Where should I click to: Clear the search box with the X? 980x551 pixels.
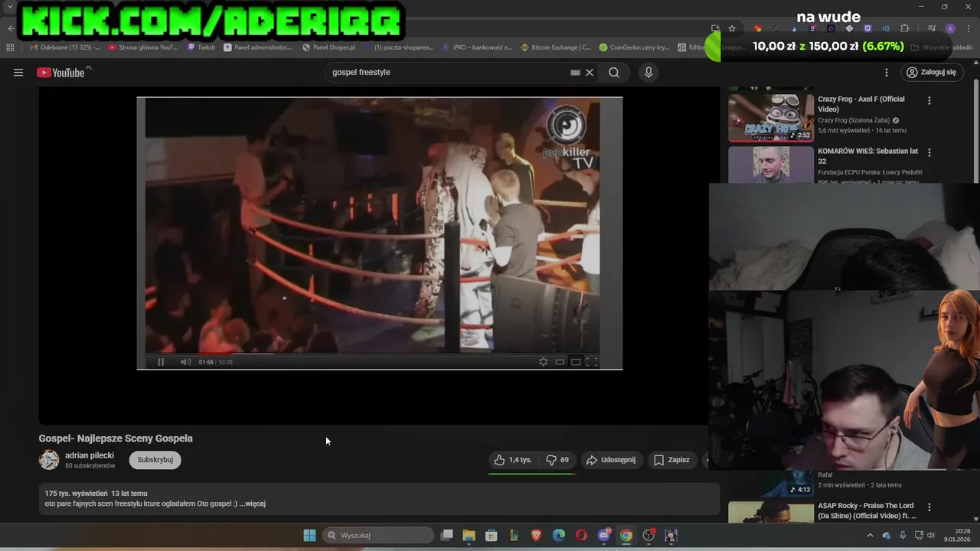click(590, 72)
